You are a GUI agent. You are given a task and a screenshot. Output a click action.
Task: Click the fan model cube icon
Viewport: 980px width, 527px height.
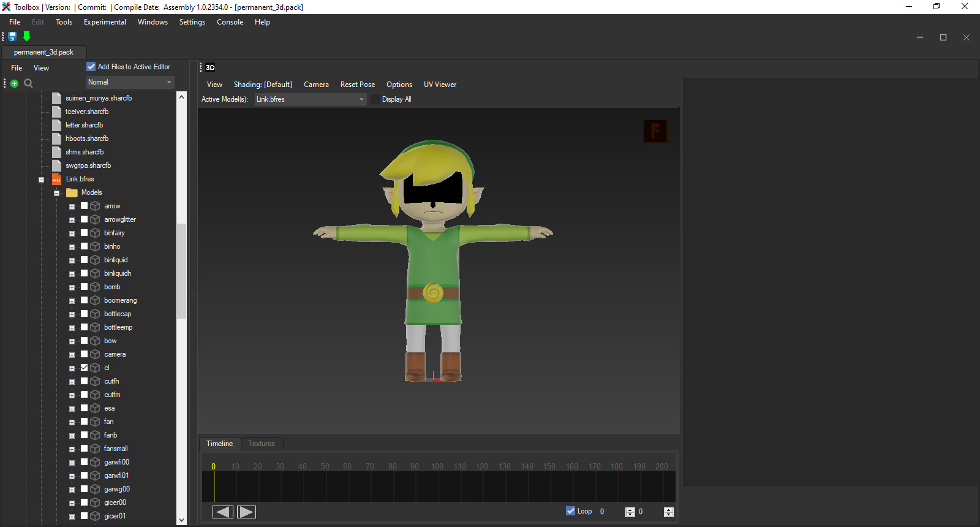click(x=95, y=422)
